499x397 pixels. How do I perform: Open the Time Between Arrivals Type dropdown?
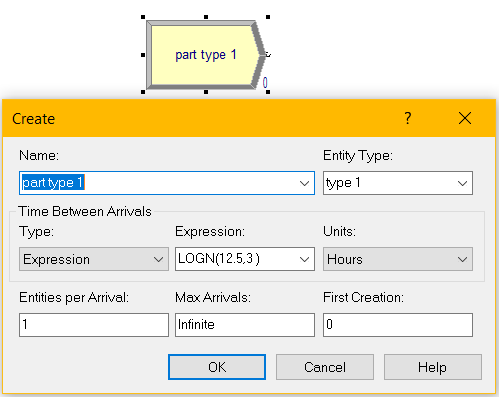[94, 259]
